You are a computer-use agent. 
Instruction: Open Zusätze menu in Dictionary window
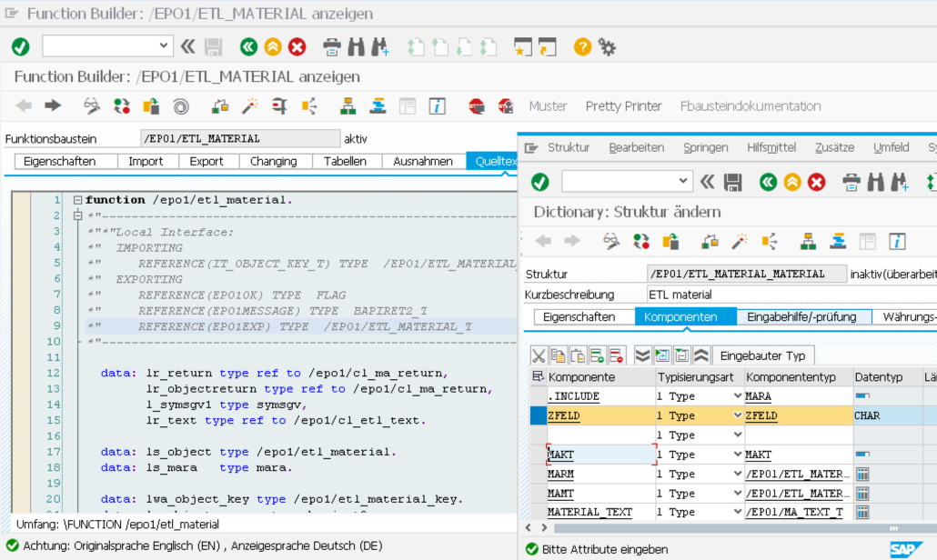point(834,147)
